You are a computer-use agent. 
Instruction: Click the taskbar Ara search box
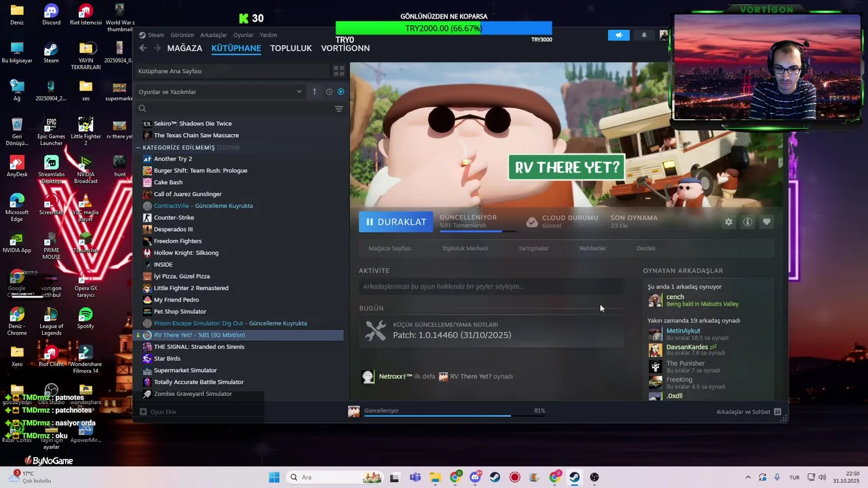(x=336, y=477)
